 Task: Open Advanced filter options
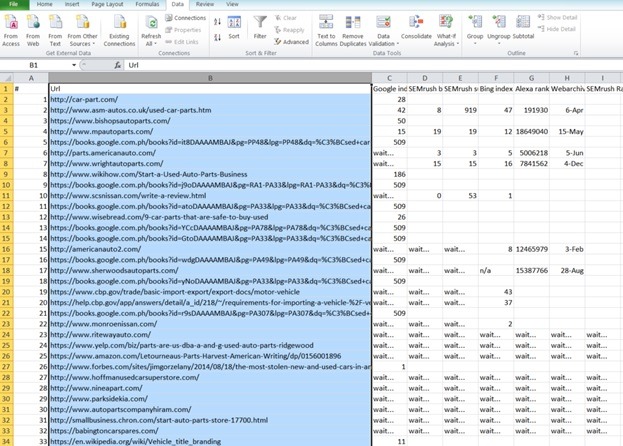point(291,42)
